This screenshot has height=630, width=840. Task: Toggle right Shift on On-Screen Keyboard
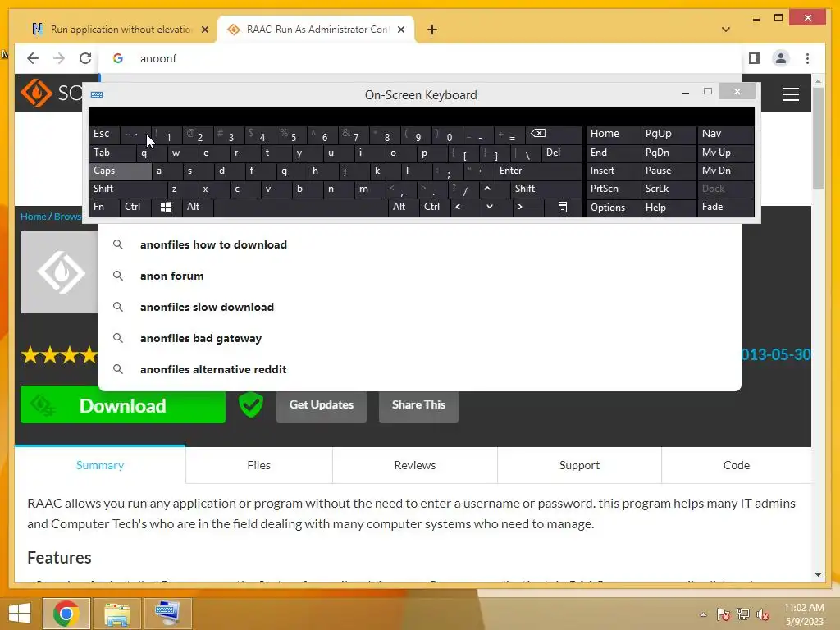546,189
